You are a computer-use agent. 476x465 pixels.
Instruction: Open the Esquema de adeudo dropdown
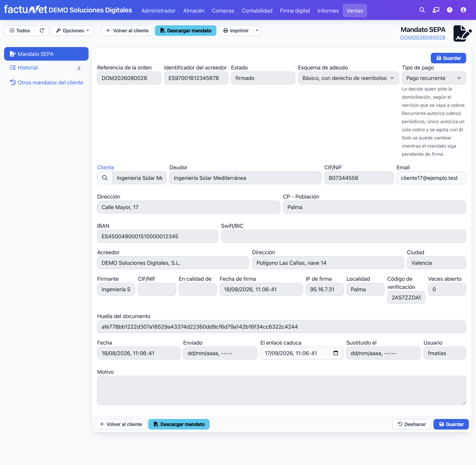348,78
